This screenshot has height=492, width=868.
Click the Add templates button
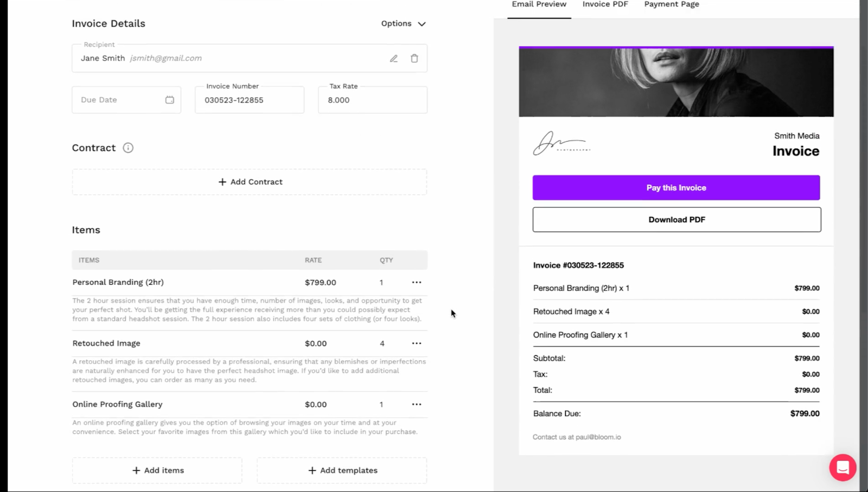pos(342,470)
